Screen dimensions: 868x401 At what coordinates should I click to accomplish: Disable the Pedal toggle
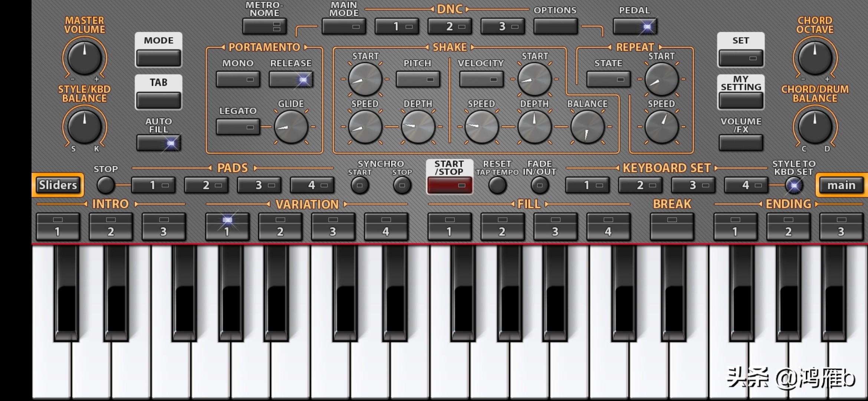click(x=635, y=26)
